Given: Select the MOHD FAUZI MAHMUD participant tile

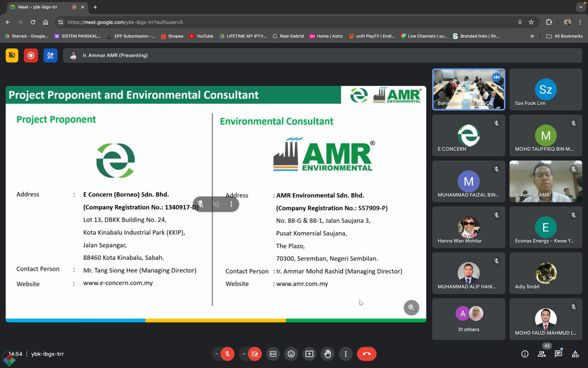Looking at the screenshot, I should point(546,319).
